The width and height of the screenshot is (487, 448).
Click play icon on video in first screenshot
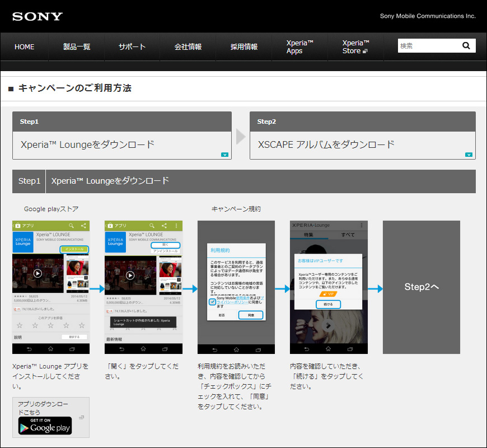38,273
